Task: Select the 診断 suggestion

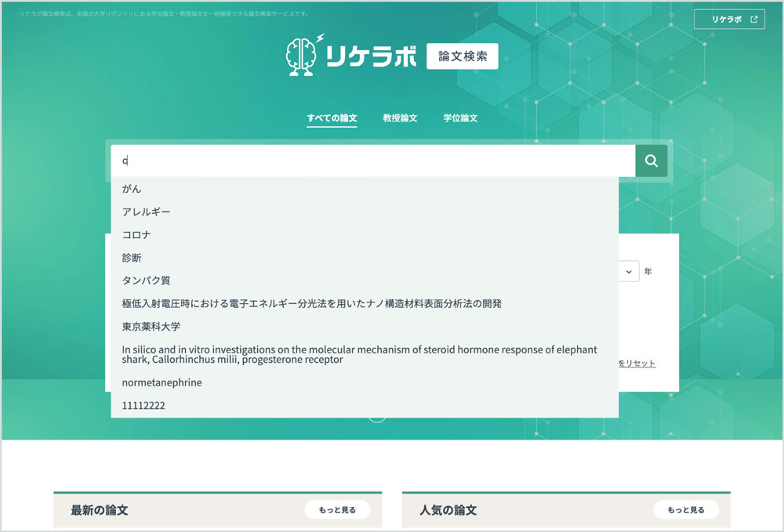Action: tap(365, 258)
